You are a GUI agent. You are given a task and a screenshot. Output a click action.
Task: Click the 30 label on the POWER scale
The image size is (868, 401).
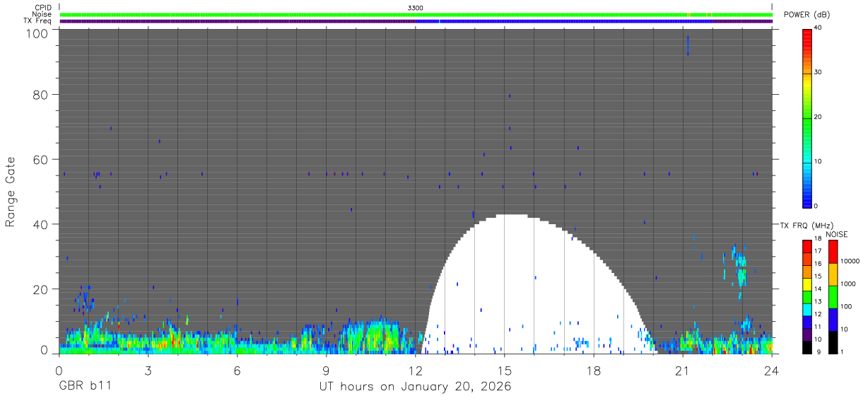(819, 72)
